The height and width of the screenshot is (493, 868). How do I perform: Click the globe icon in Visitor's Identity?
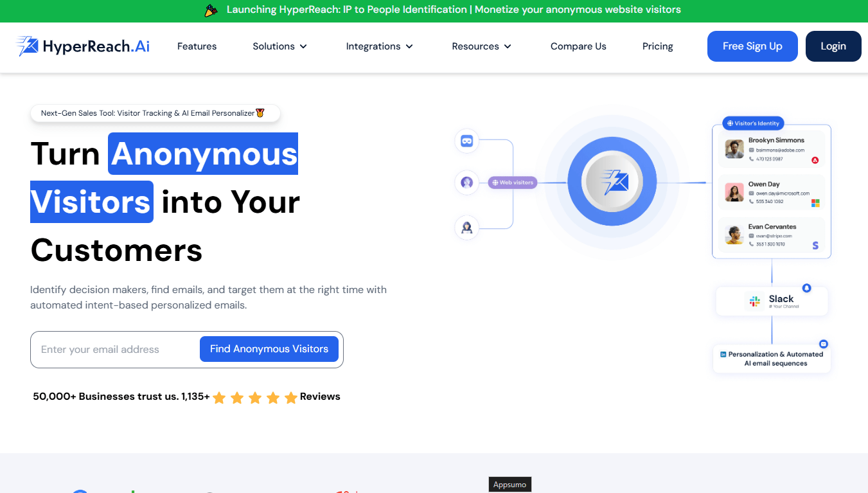[730, 123]
